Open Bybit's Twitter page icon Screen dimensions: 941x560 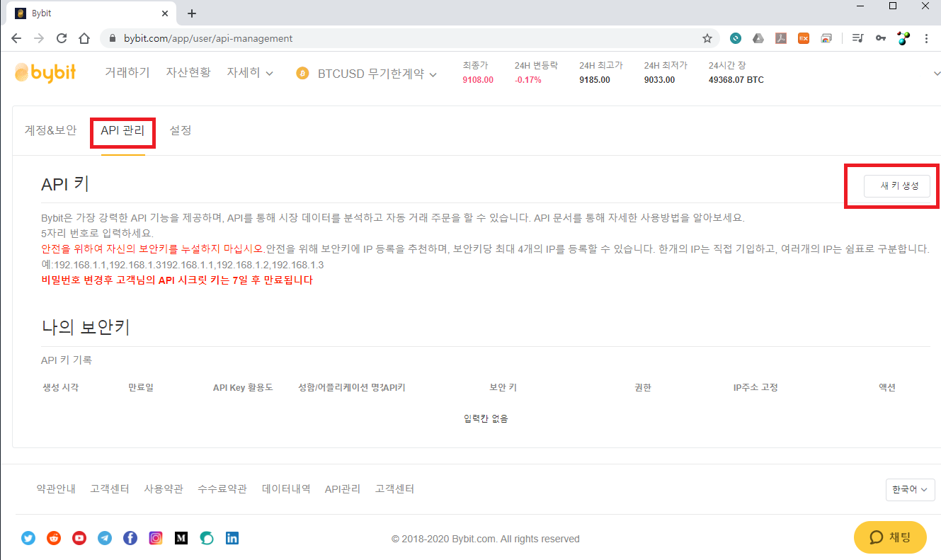tap(28, 538)
